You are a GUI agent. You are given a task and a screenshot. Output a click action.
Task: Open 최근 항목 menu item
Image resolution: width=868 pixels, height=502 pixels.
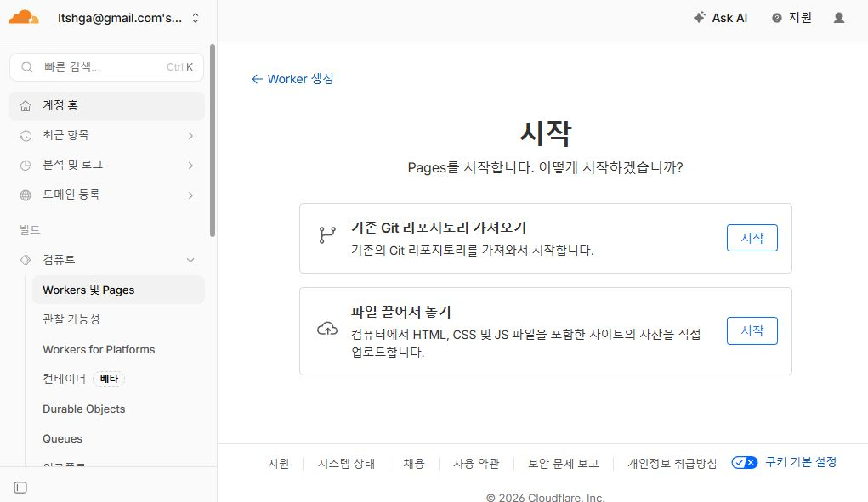pyautogui.click(x=107, y=135)
